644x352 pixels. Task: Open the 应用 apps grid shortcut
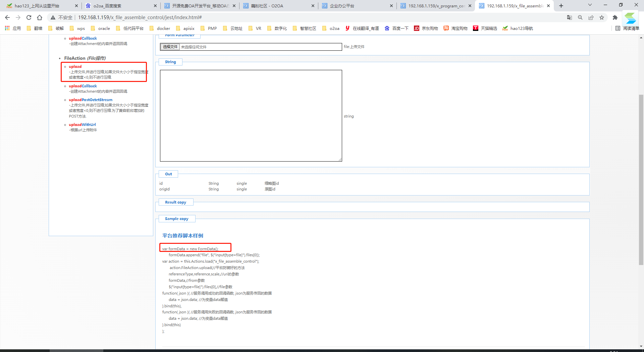point(13,28)
